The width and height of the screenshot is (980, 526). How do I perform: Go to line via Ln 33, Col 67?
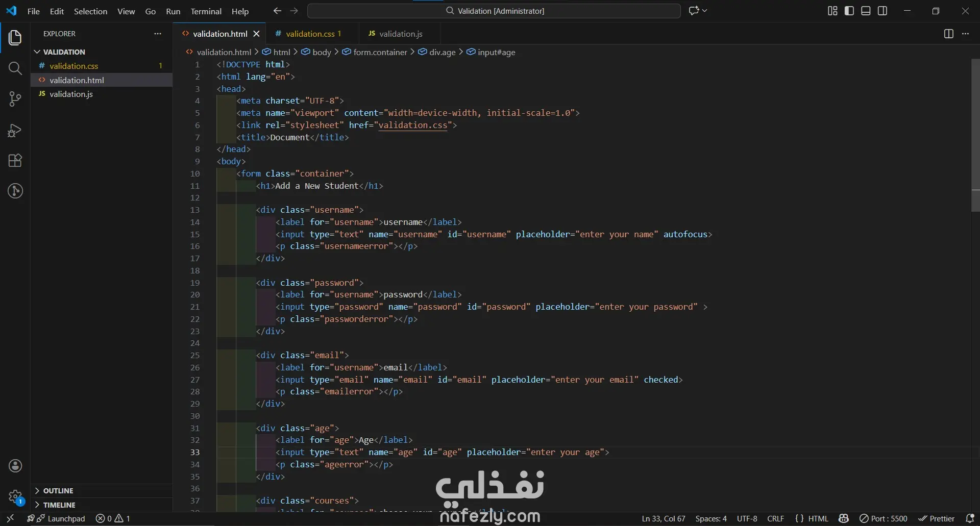pyautogui.click(x=664, y=518)
